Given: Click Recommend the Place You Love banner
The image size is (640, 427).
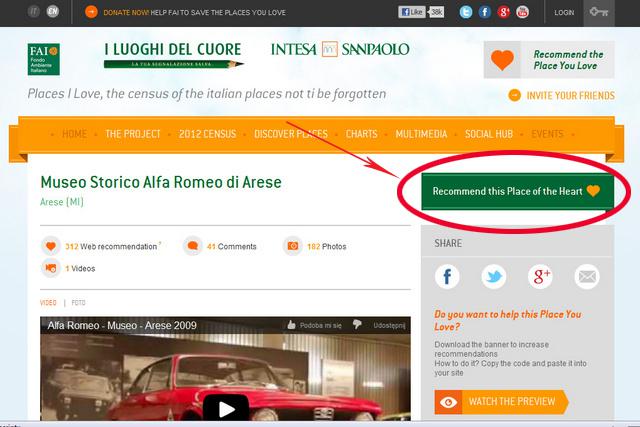Looking at the screenshot, I should coord(549,60).
